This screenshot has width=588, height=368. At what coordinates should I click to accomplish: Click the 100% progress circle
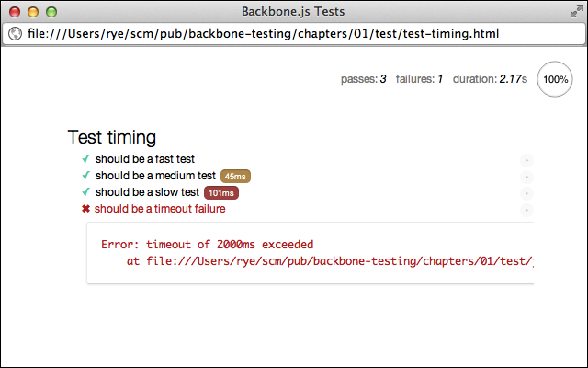click(x=555, y=79)
